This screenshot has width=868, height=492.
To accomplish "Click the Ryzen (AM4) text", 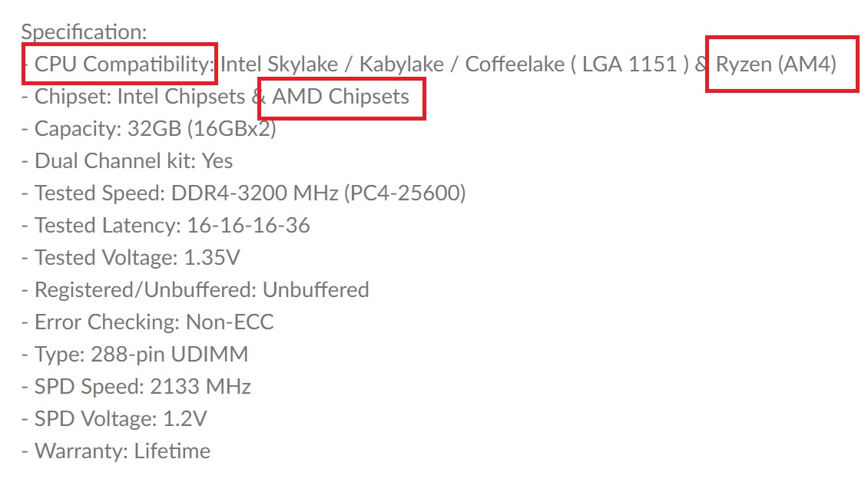I will (x=776, y=64).
